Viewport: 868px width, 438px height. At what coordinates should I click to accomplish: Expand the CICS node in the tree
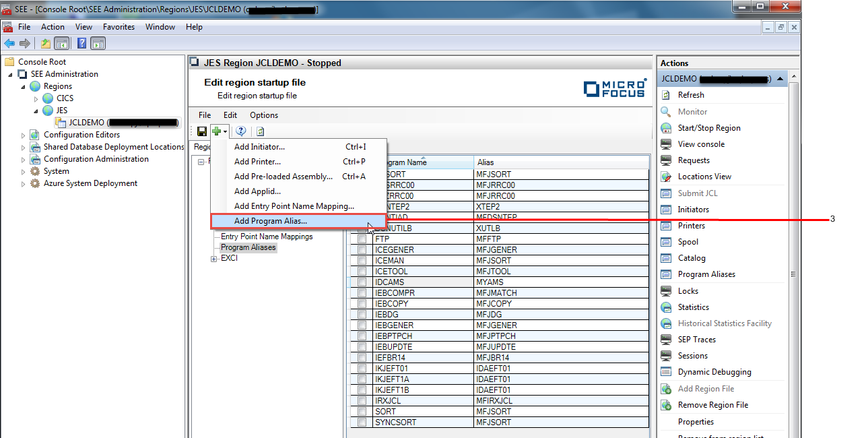click(36, 99)
